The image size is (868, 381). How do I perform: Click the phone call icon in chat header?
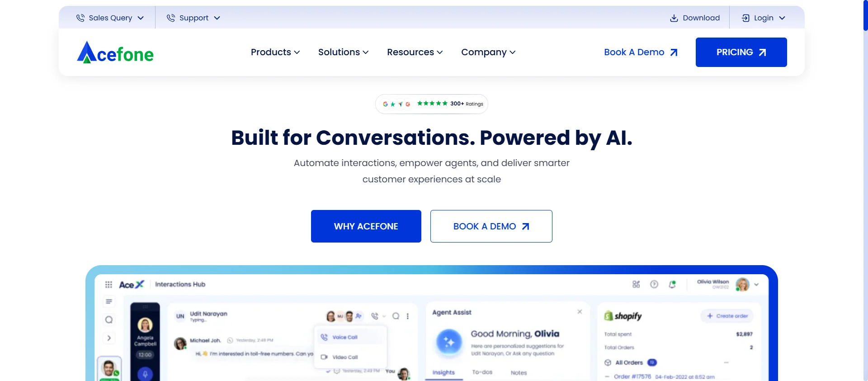tap(375, 316)
